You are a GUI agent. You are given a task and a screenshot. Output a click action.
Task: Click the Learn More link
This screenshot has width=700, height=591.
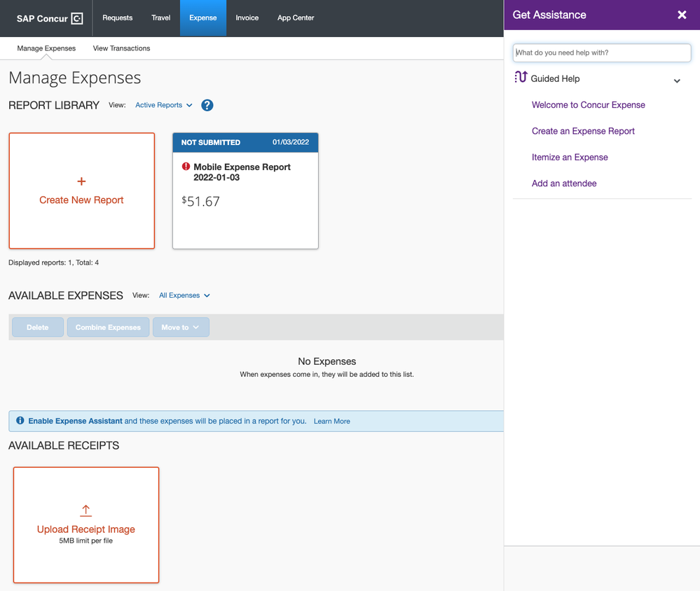331,421
